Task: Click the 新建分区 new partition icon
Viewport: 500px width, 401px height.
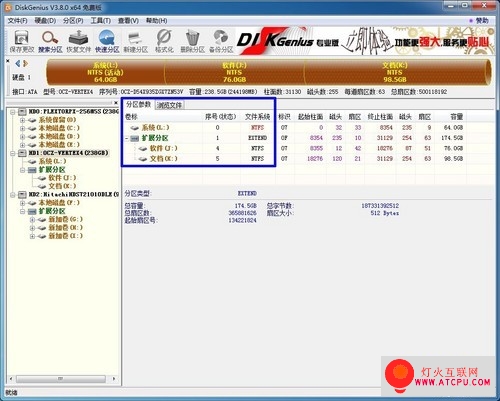Action: point(136,41)
